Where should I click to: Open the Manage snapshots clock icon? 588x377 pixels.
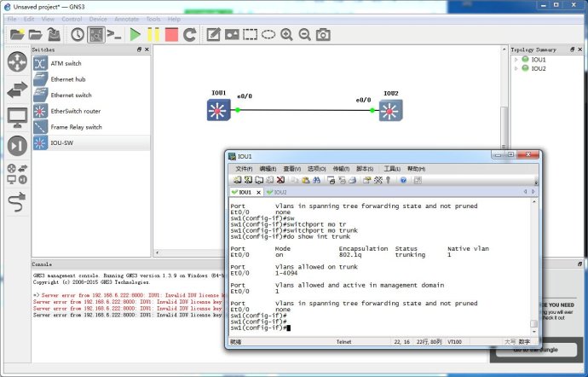tap(78, 35)
